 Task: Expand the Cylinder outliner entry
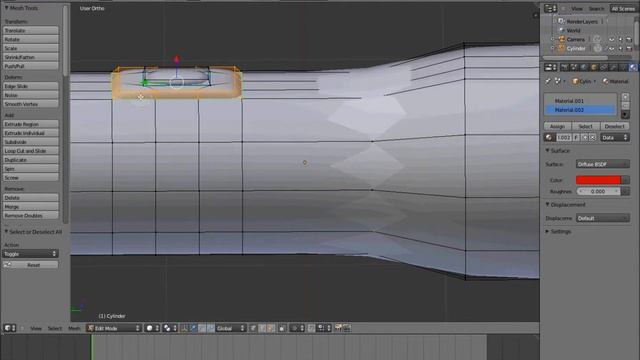pos(553,48)
